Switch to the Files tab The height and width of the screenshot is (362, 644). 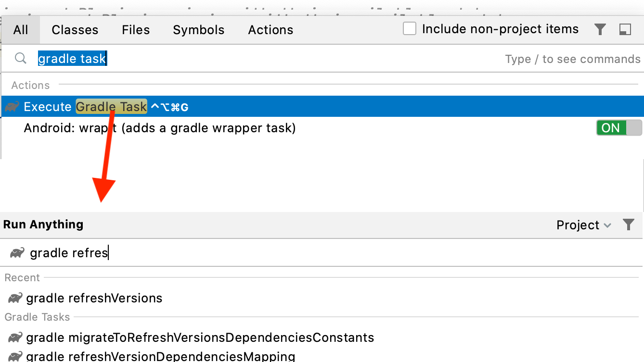coord(136,30)
